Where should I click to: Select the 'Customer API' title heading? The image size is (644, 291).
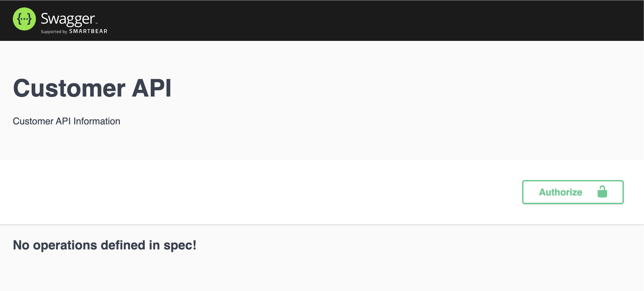(92, 88)
